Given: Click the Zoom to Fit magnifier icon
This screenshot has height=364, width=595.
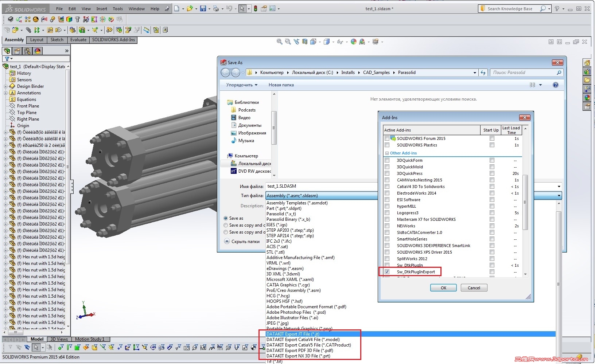Looking at the screenshot, I should 280,42.
